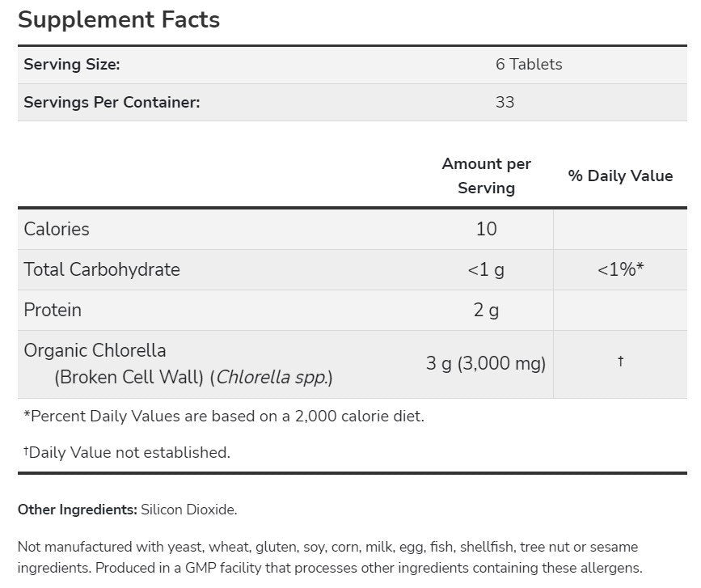Click the Amount per Serving column header
The image size is (701, 588).
486,176
